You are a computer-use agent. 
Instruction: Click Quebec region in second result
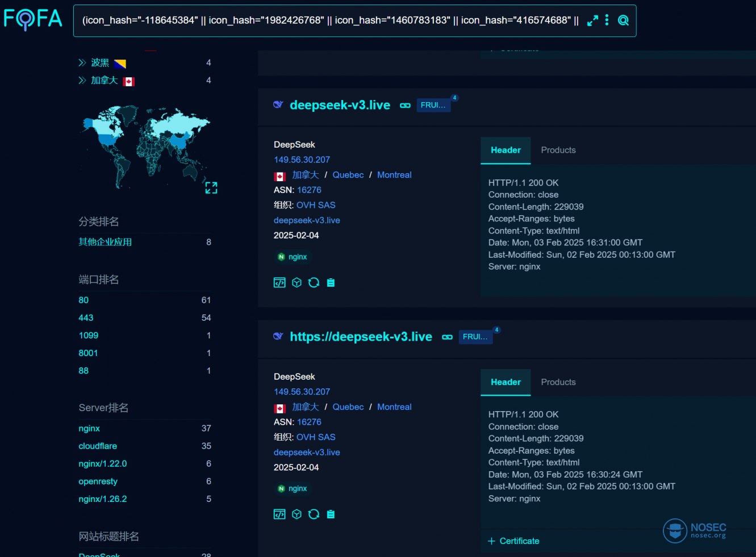tap(348, 407)
